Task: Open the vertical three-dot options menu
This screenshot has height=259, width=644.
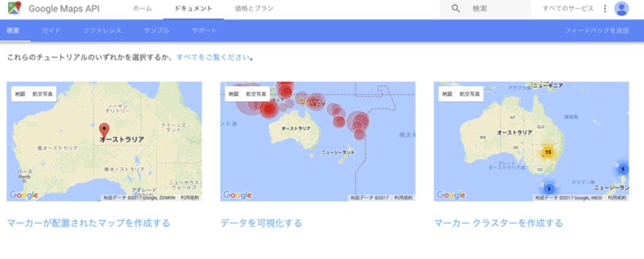Action: (605, 9)
